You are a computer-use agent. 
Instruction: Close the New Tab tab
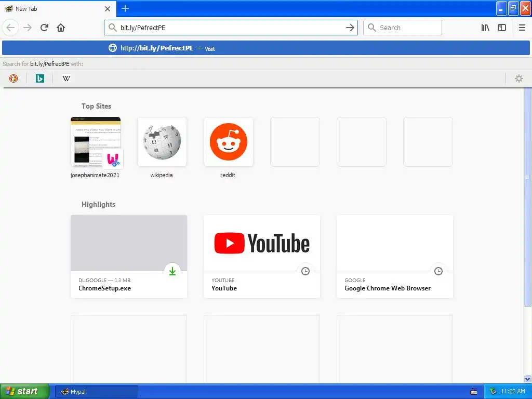(x=108, y=9)
